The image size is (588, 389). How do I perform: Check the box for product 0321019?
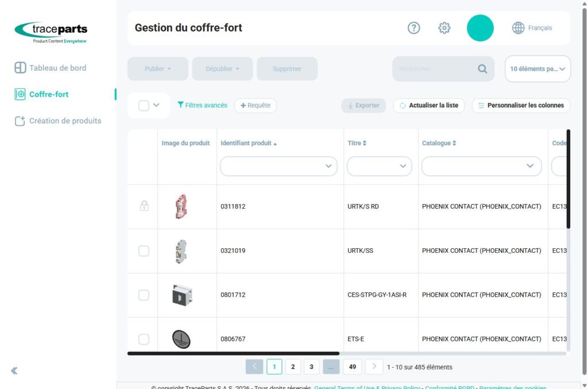tap(144, 251)
